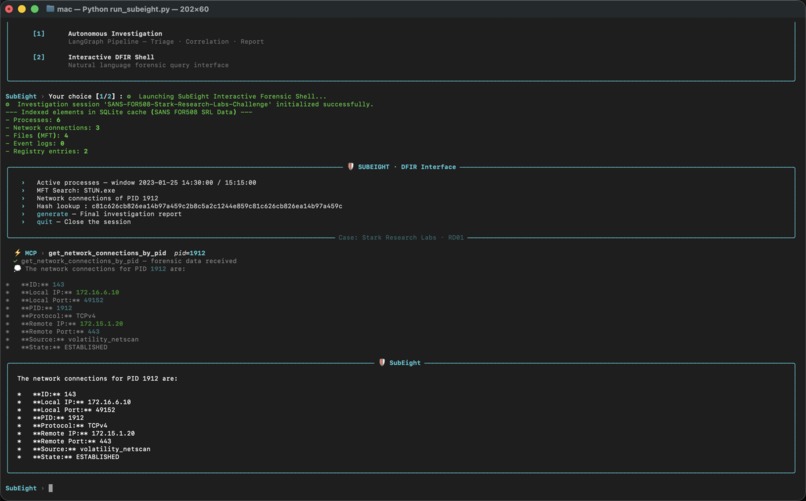Click 'Natural language forensic query interface'

149,65
